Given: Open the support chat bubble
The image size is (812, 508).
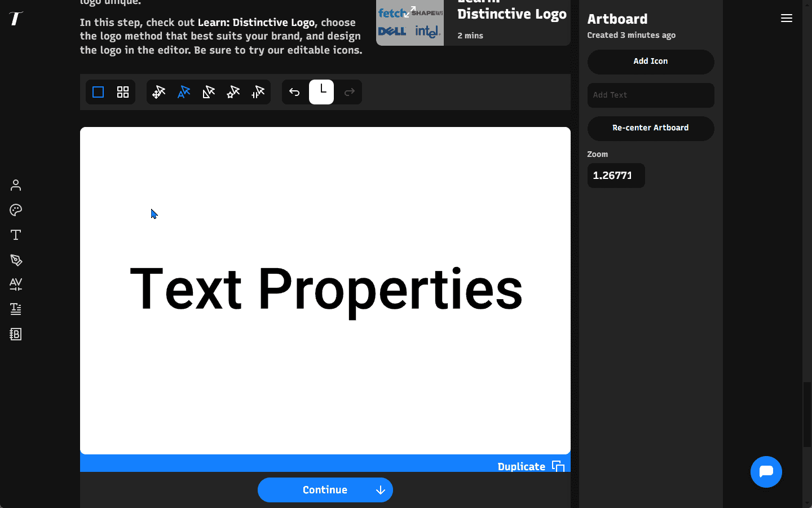Looking at the screenshot, I should coord(766,472).
